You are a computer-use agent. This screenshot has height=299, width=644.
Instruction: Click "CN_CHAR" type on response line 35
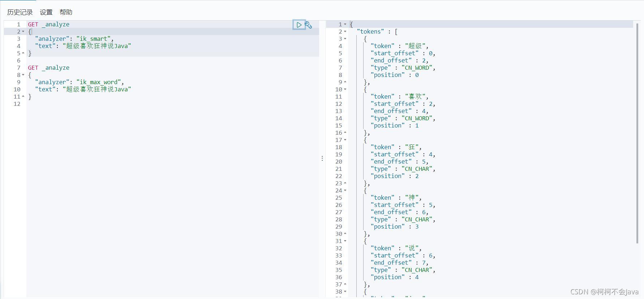coord(417,270)
